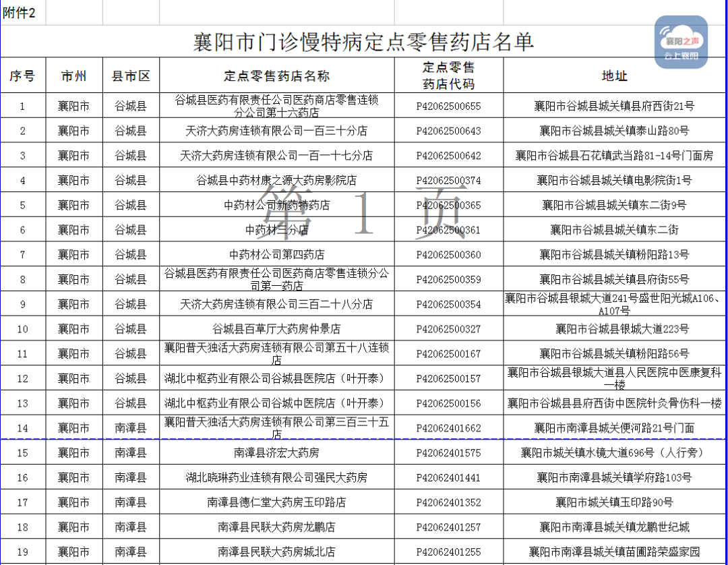Select pharmacy name 湖北中枢药业有限公司谷城县医院店（叶开泰）

(277, 378)
